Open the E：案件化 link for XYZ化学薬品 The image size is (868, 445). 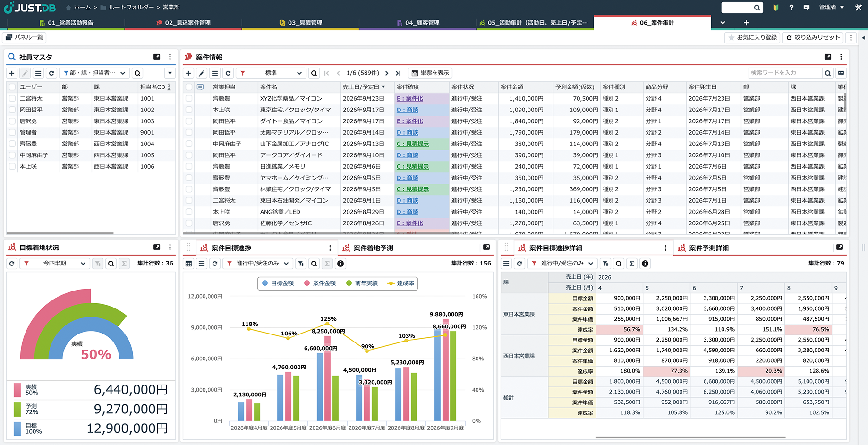pyautogui.click(x=410, y=99)
